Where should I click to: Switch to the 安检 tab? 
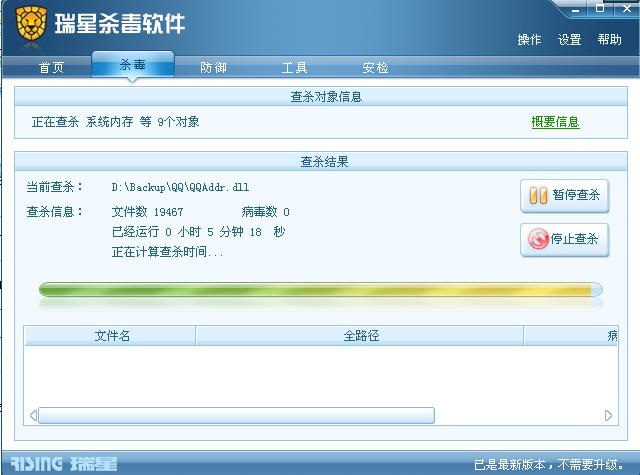[375, 67]
